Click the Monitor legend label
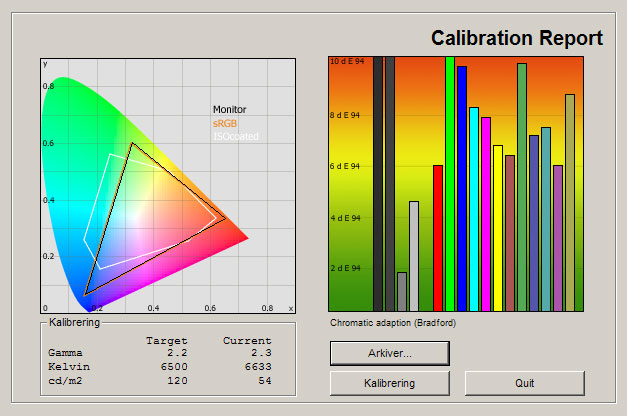Viewport: 627px width, 416px height. (230, 109)
